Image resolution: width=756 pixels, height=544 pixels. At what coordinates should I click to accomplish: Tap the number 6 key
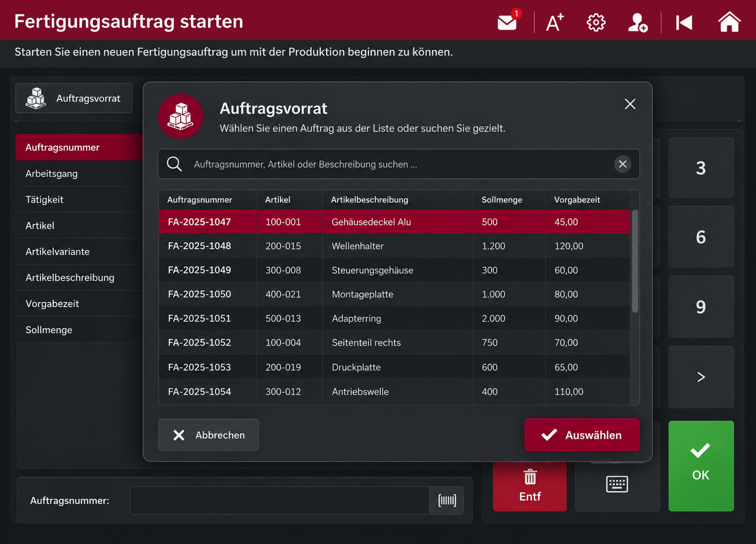pyautogui.click(x=701, y=237)
